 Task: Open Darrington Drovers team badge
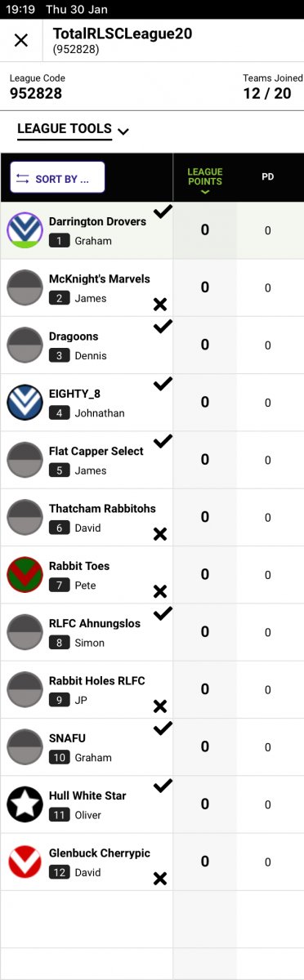point(25,230)
